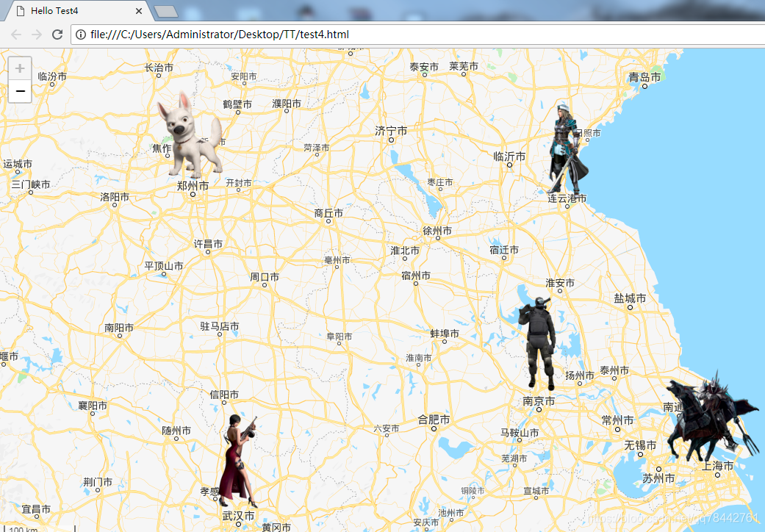Zoom in the map with plus button

20,68
